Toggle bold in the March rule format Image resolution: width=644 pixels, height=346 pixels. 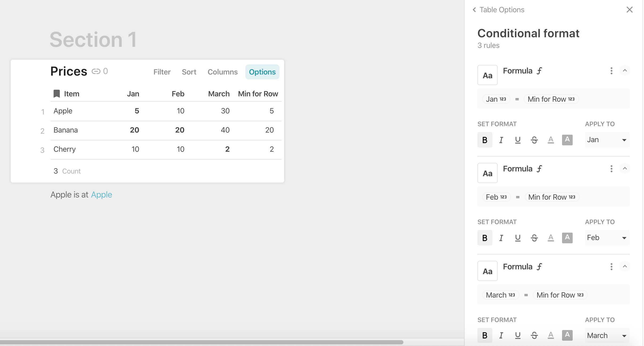pyautogui.click(x=485, y=335)
